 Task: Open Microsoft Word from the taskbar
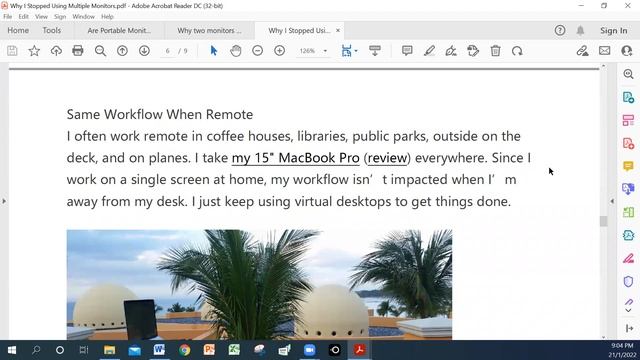coord(159,350)
